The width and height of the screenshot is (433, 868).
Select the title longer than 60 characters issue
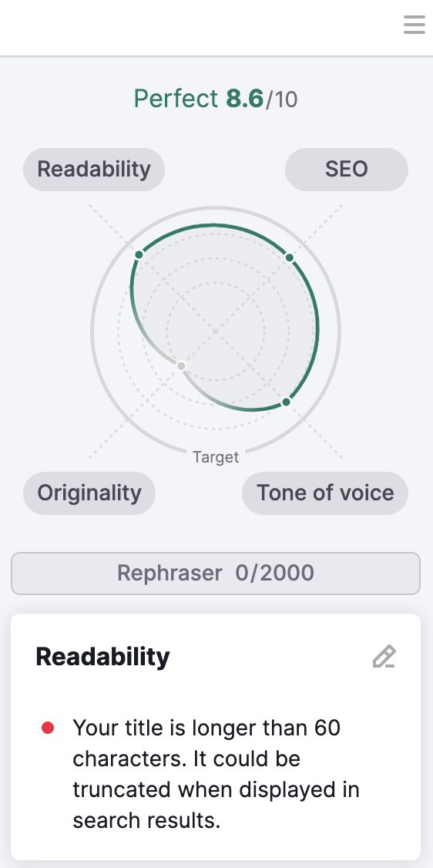[216, 774]
